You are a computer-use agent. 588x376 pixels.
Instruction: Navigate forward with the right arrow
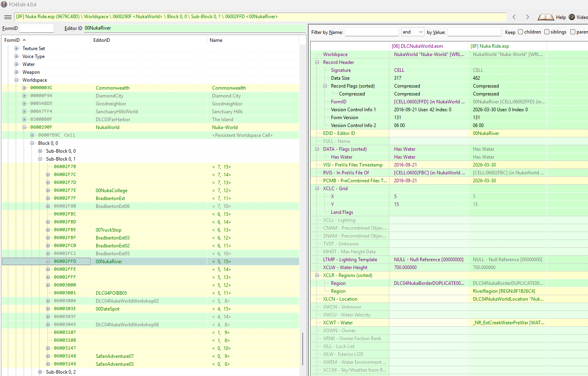point(528,17)
